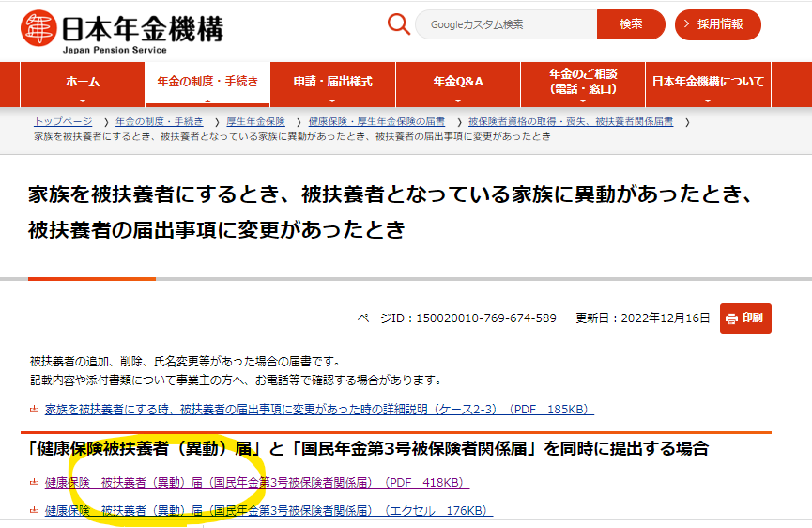Open the 申請・届出様式 menu

(332, 85)
